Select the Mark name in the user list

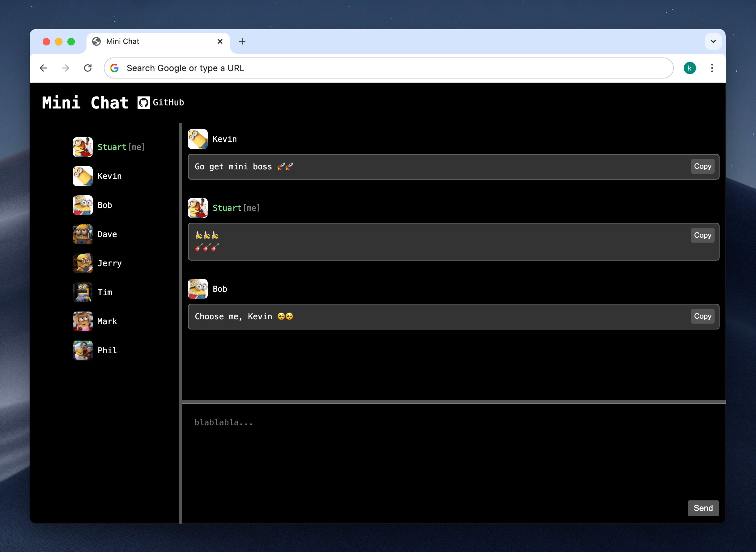[x=107, y=321]
